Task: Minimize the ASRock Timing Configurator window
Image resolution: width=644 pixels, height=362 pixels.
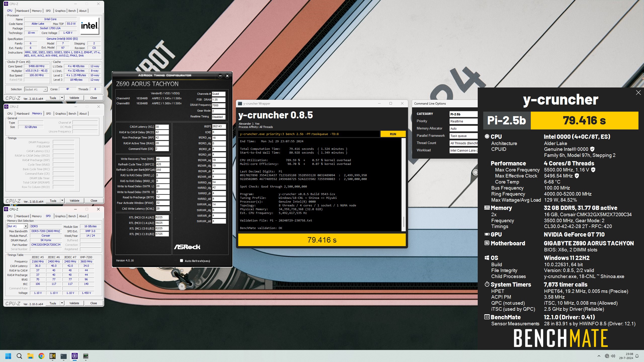Action: (x=220, y=76)
